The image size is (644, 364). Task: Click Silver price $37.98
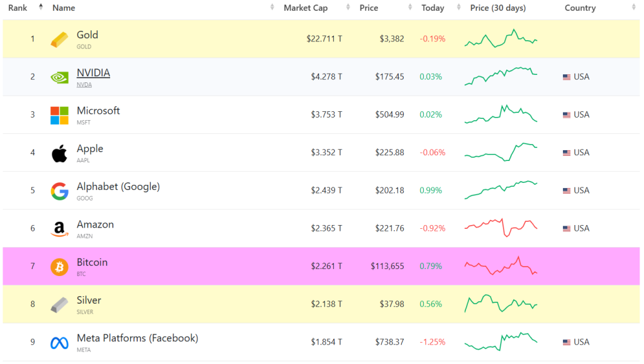[x=392, y=304]
